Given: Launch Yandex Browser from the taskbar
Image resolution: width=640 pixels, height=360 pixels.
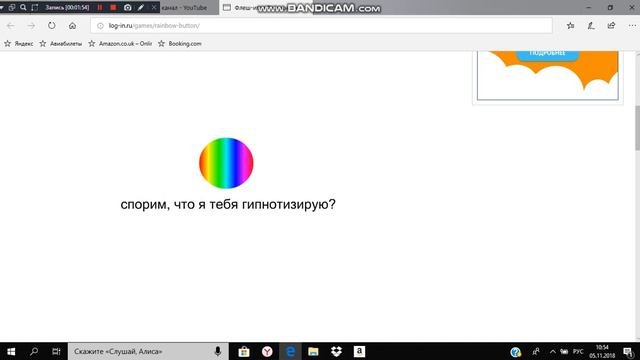Looking at the screenshot, I should [x=267, y=351].
